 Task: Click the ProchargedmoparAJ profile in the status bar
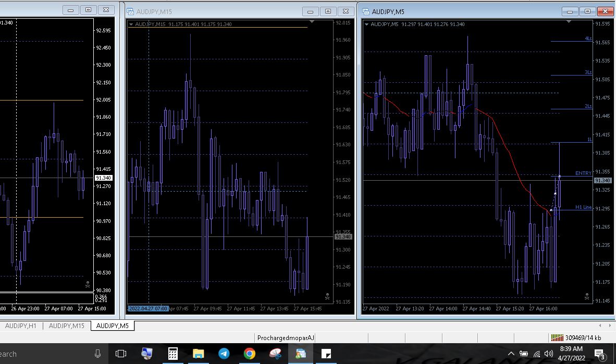[286, 338]
